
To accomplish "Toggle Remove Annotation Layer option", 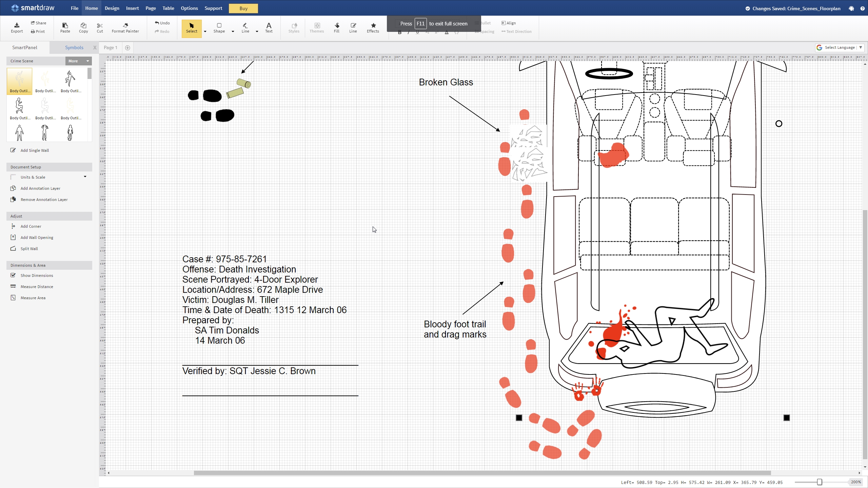I will tap(44, 200).
